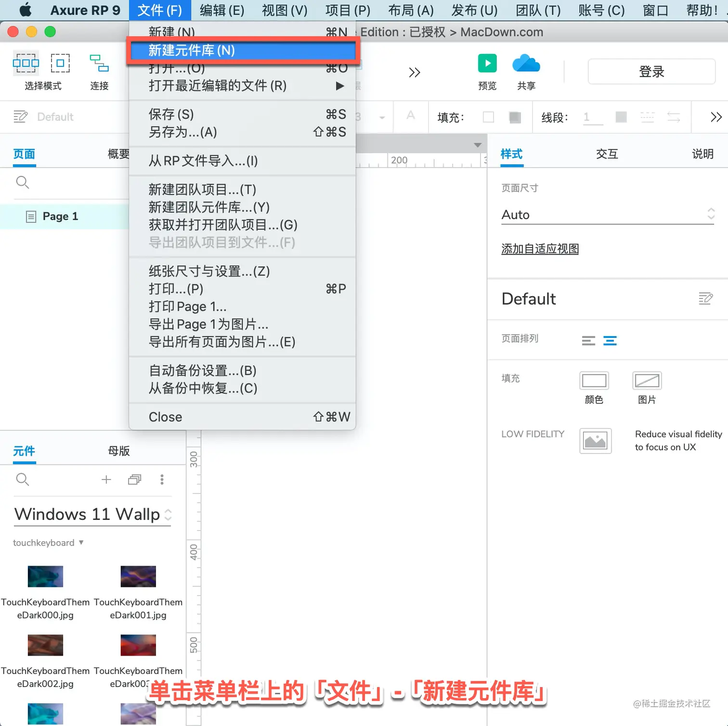Screen dimensions: 728x726
Task: Switch to the Interactions tab
Action: pos(607,154)
